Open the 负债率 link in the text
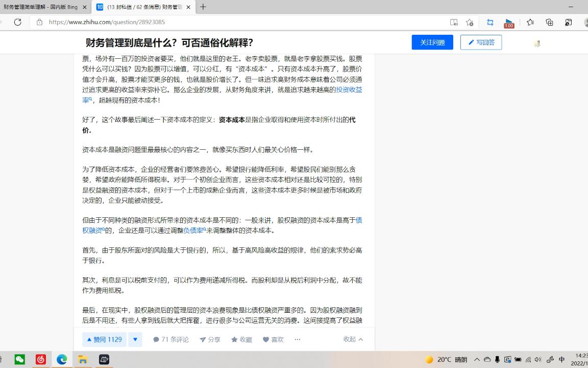 coord(193,230)
